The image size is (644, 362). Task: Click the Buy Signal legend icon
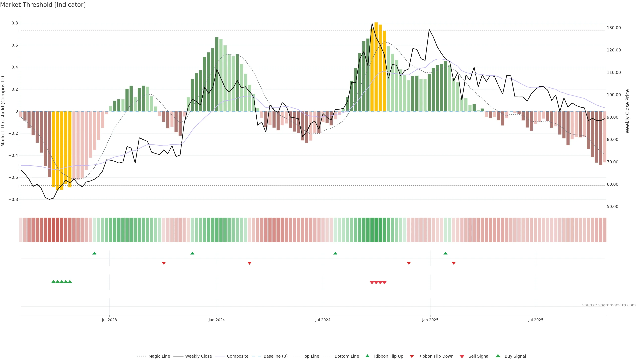(x=498, y=356)
